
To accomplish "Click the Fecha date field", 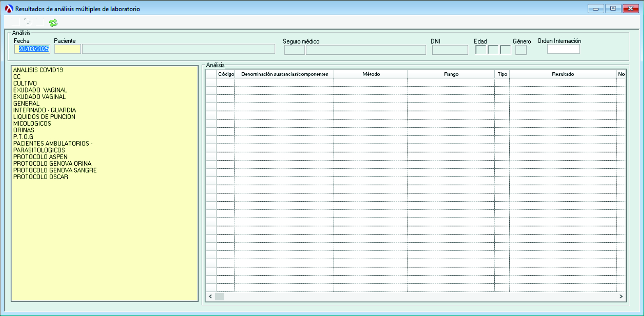I will click(32, 49).
